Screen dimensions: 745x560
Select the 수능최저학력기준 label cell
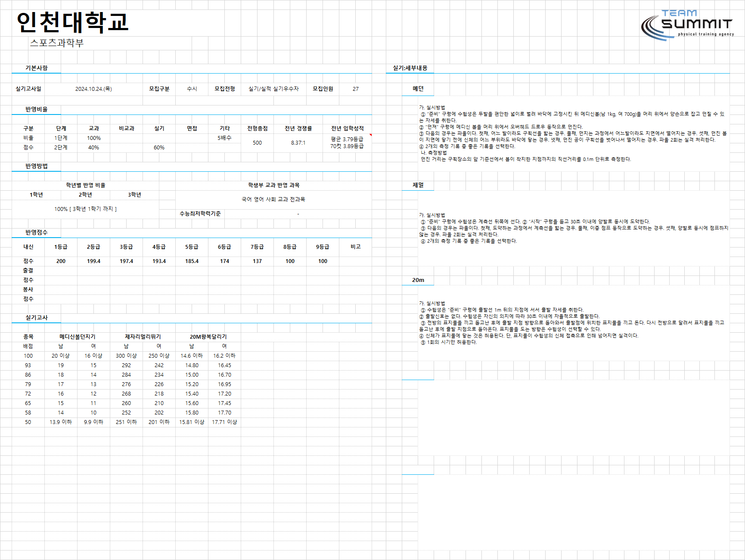200,213
